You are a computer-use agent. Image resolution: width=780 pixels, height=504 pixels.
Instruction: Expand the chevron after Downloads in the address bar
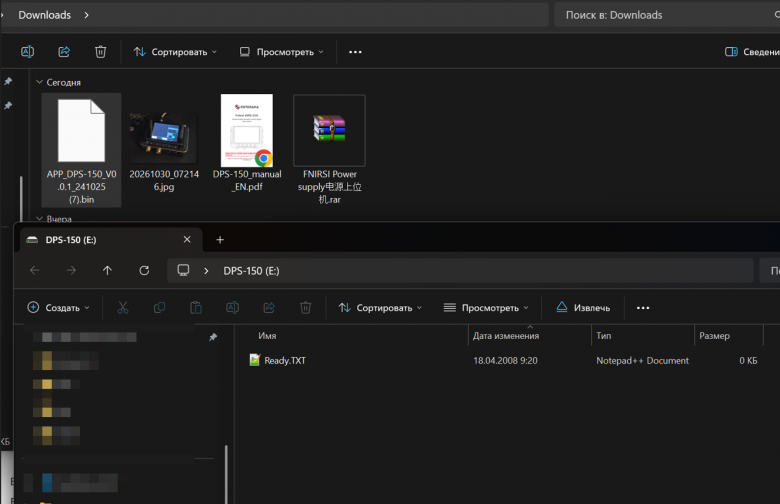[x=87, y=15]
